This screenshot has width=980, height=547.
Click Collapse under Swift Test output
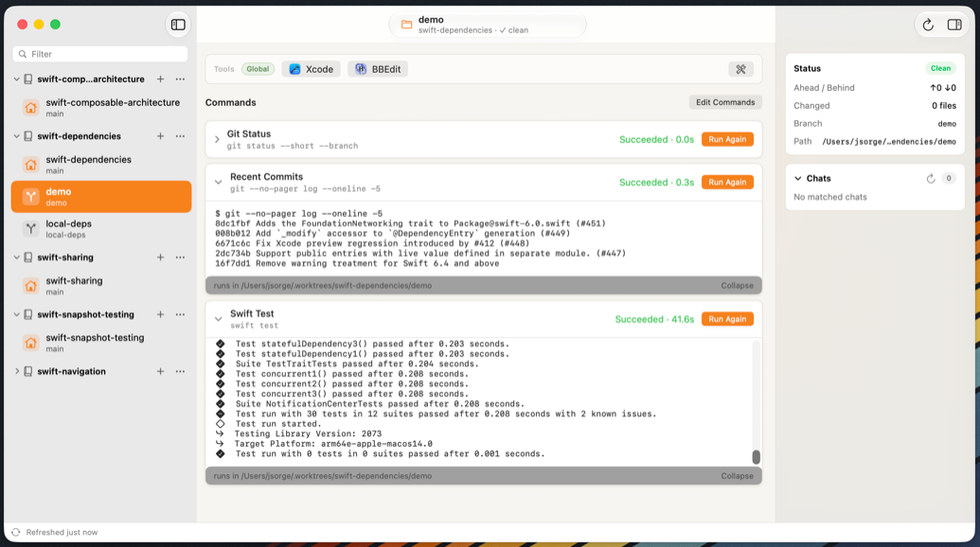(x=737, y=476)
